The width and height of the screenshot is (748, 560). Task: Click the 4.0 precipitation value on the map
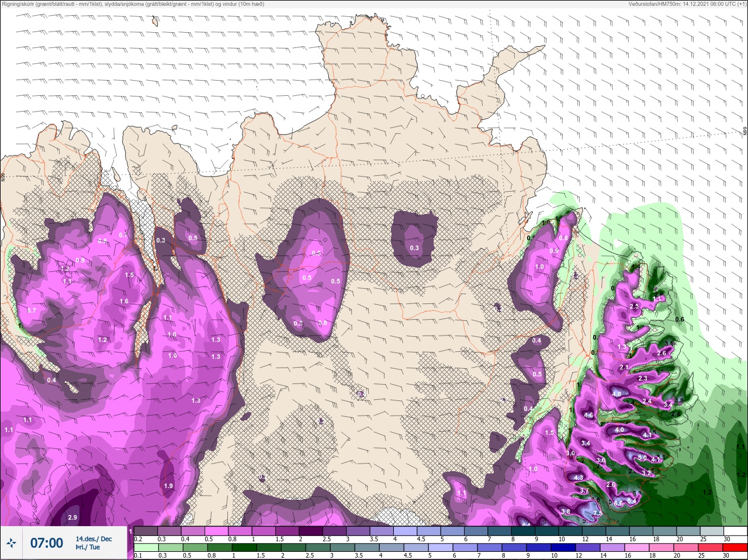click(619, 430)
